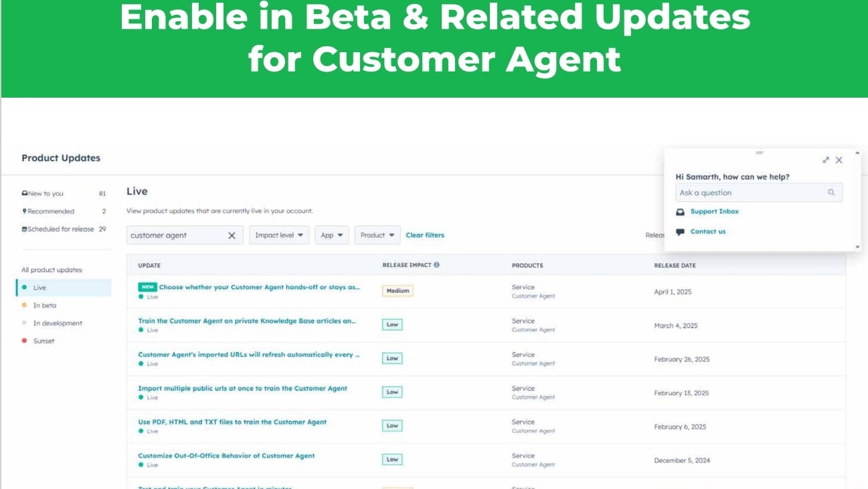Open the PDF, HTML and TXT files update
Screen dimensions: 868x489
pyautogui.click(x=232, y=422)
